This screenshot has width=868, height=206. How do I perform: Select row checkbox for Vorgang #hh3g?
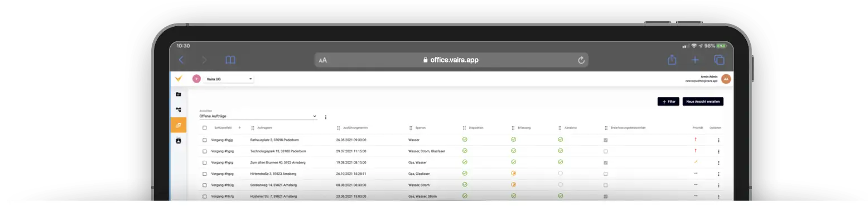[205, 185]
